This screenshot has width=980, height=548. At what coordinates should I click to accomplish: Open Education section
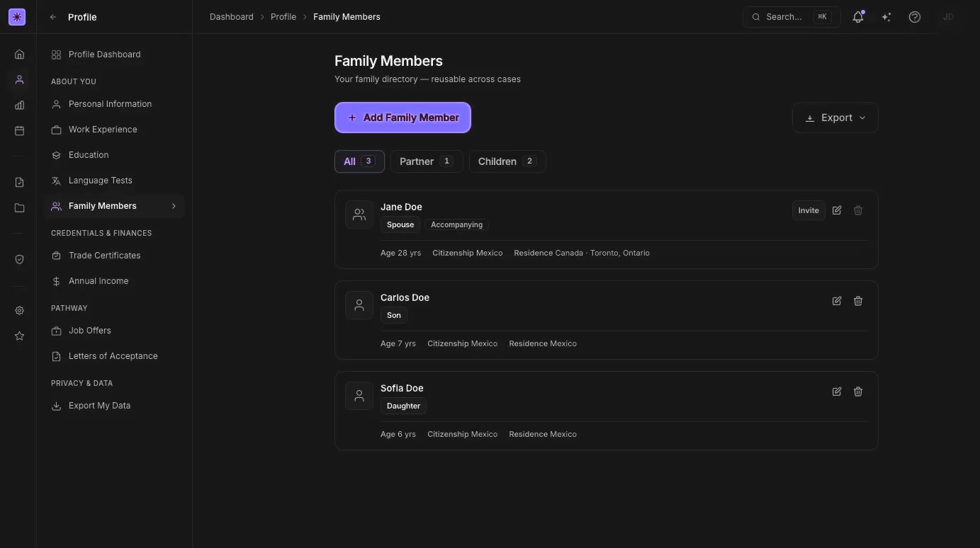point(114,155)
